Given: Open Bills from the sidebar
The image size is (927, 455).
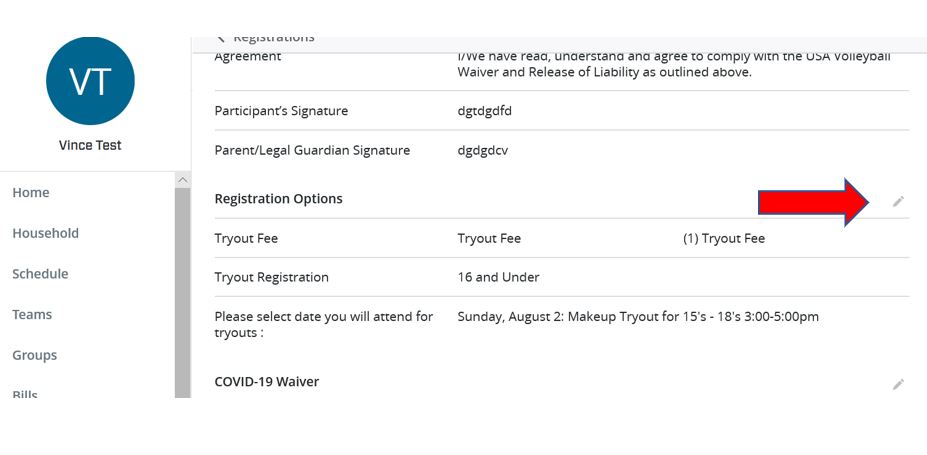Looking at the screenshot, I should click(x=25, y=394).
